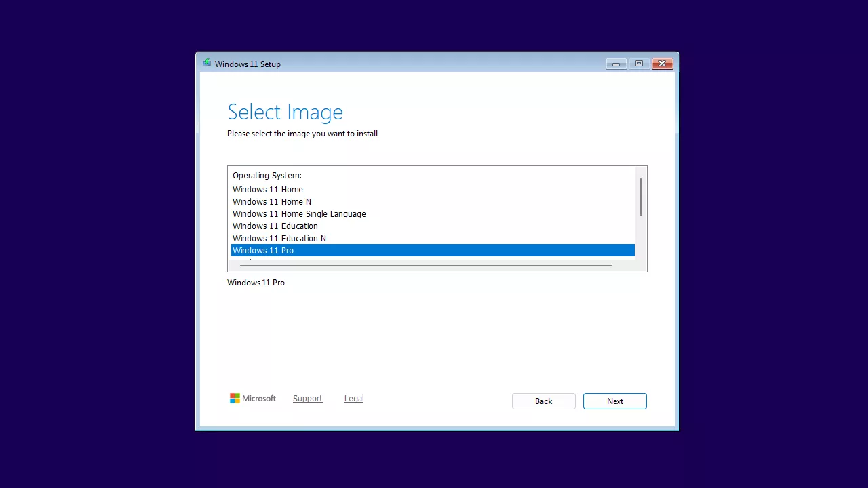The height and width of the screenshot is (488, 868).
Task: Click the horizontal scrollbar below the list
Action: [426, 266]
